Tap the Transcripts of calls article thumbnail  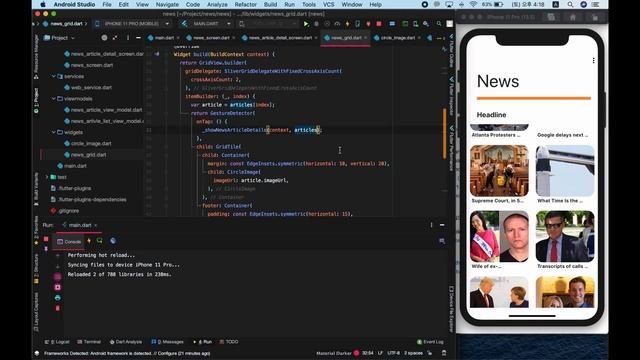pos(565,236)
